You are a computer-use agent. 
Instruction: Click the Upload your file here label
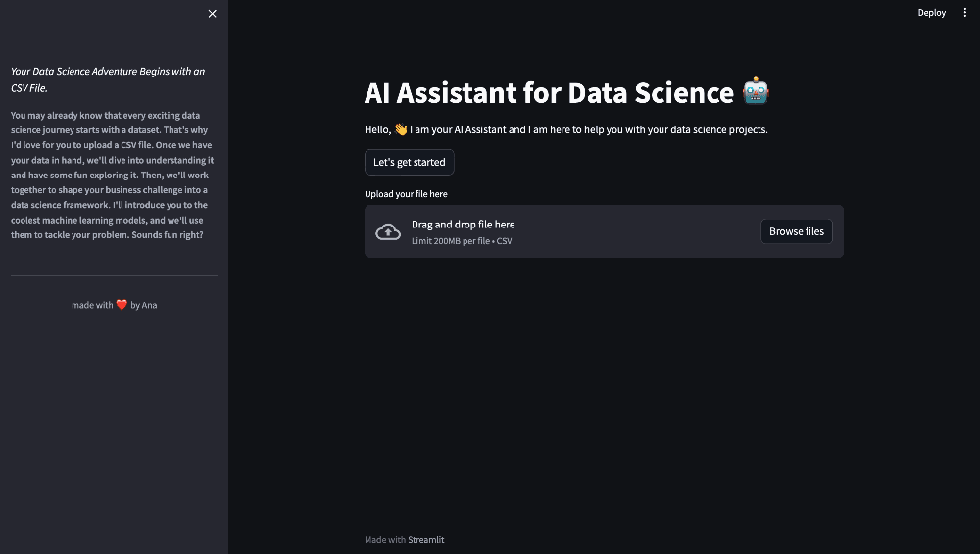[406, 194]
